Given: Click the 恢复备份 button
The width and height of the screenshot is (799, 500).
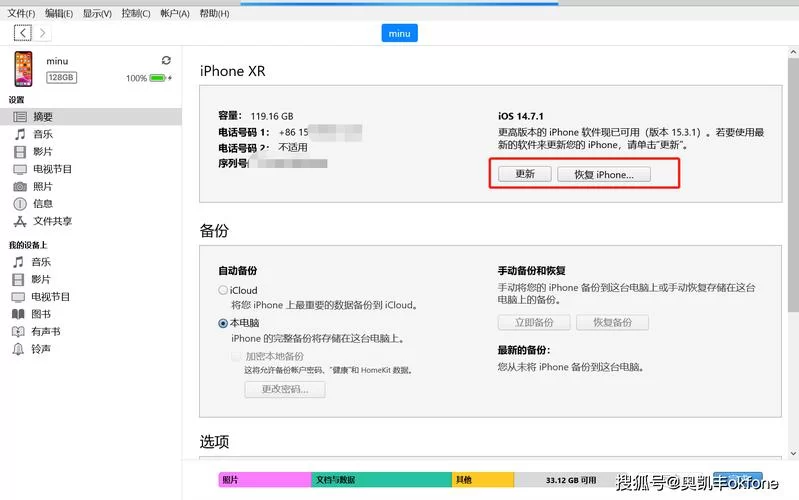Looking at the screenshot, I should pyautogui.click(x=612, y=322).
